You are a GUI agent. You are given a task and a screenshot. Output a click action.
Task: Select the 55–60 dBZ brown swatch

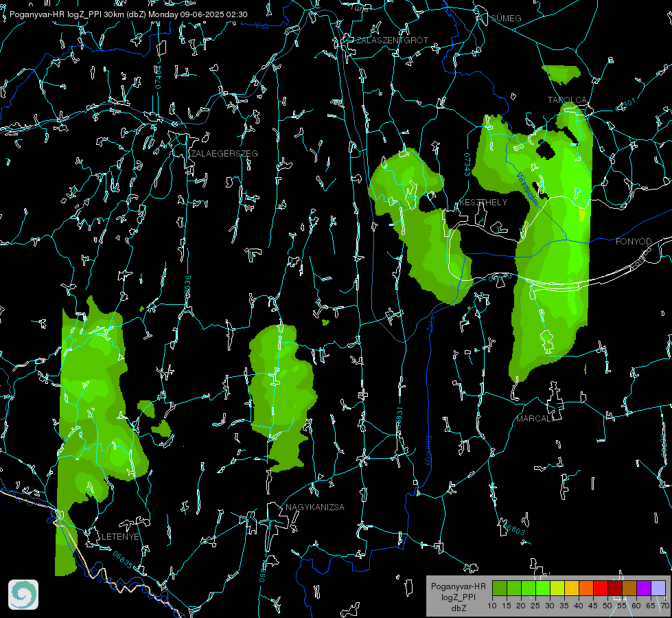pyautogui.click(x=629, y=588)
